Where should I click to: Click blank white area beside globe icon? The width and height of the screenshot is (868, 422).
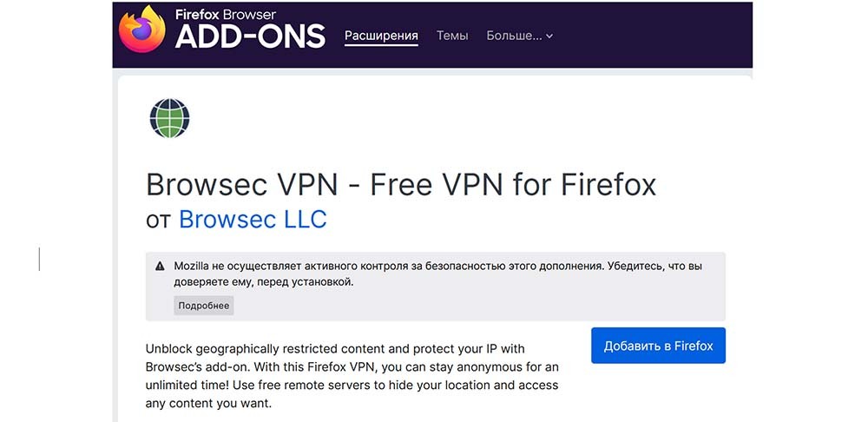point(443,119)
